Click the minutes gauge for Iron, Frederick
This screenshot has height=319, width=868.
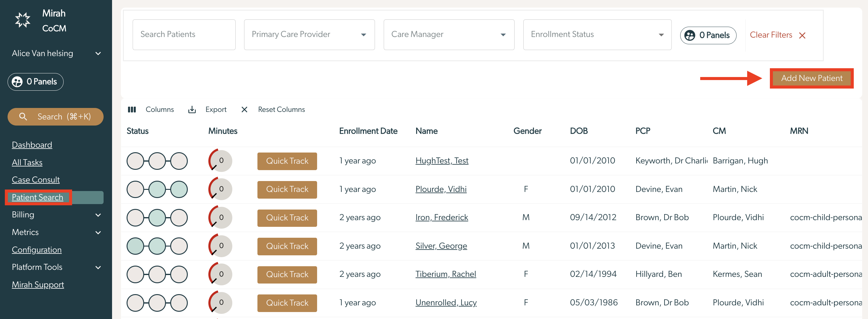[220, 217]
